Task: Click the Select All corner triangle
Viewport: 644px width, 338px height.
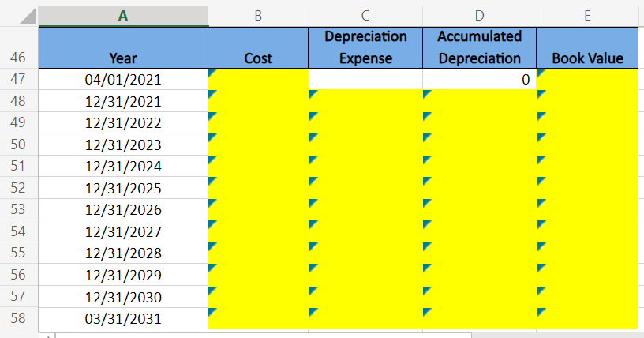Action: pyautogui.click(x=28, y=16)
